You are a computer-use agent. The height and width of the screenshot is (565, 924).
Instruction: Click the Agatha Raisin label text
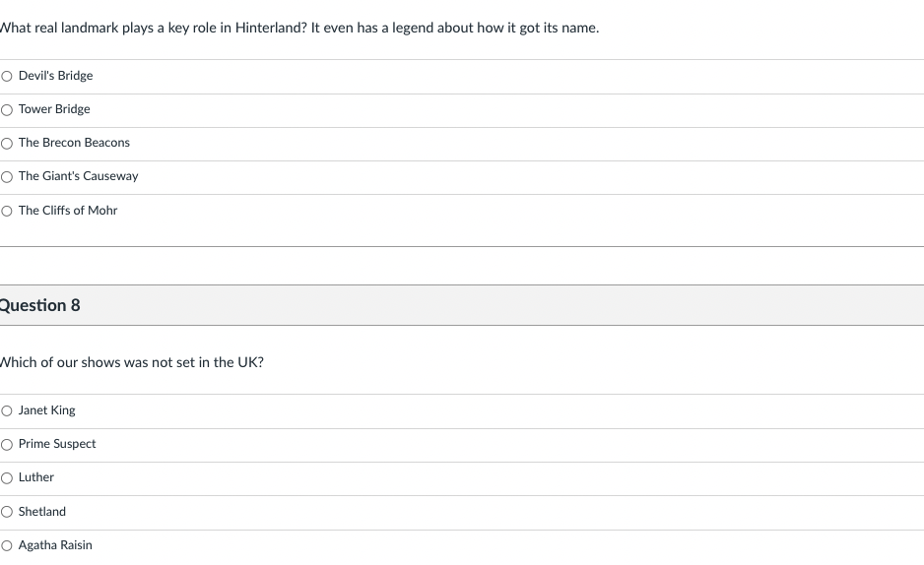(55, 545)
